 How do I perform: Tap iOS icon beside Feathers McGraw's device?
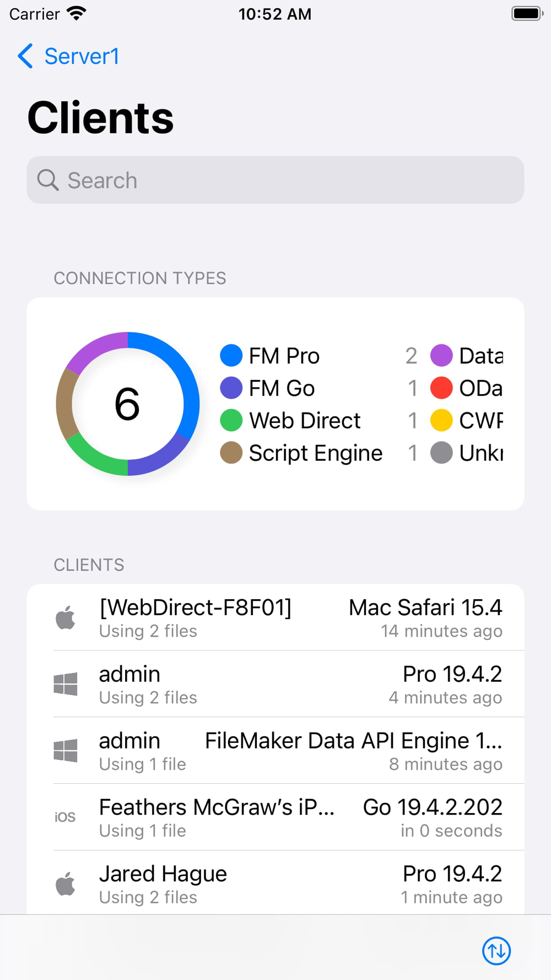pyautogui.click(x=65, y=817)
